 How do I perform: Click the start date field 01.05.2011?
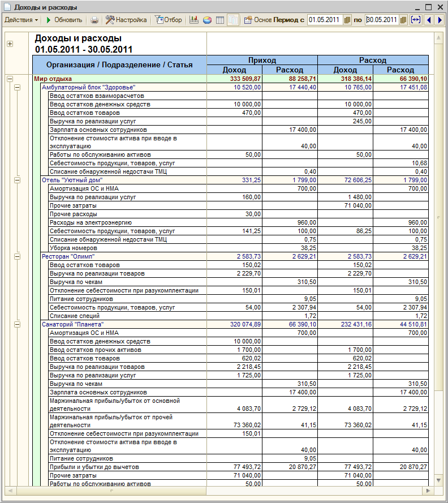325,20
